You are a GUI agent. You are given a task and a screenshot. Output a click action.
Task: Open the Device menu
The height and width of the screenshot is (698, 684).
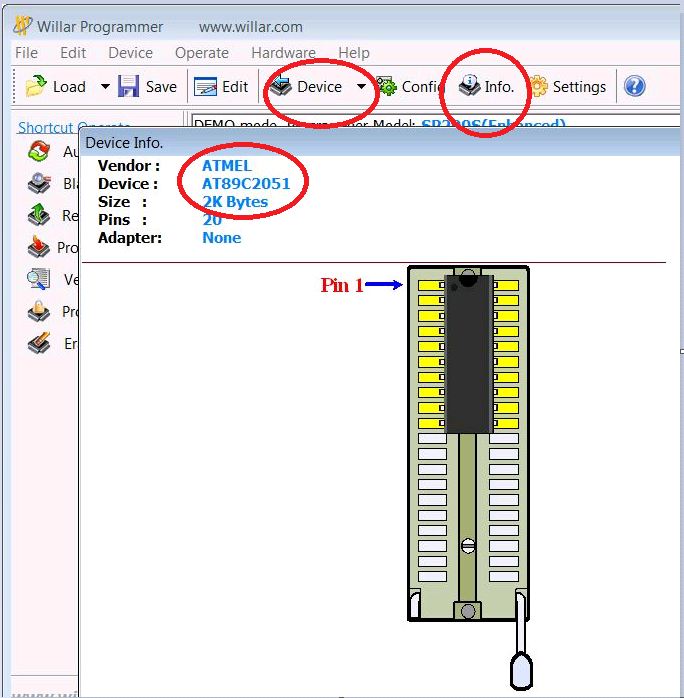130,53
